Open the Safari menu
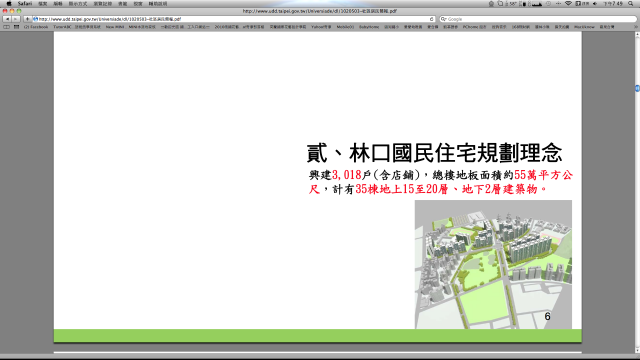640x360 pixels. coord(24,3)
